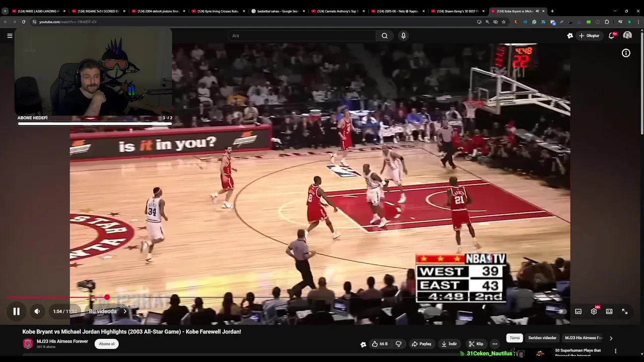Like the video with thumbs up
This screenshot has width=644, height=362.
pyautogui.click(x=380, y=344)
